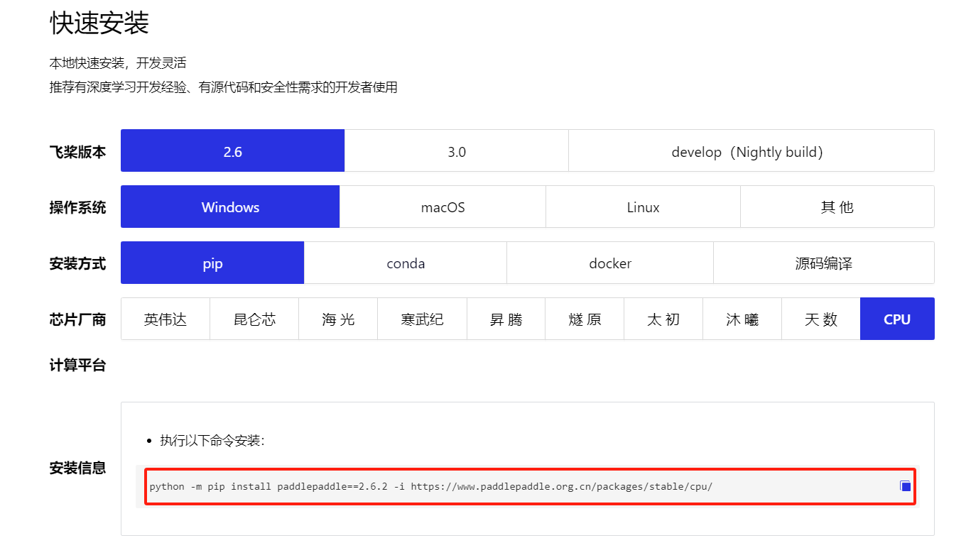Select conda installation method
The image size is (966, 560).
point(406,263)
